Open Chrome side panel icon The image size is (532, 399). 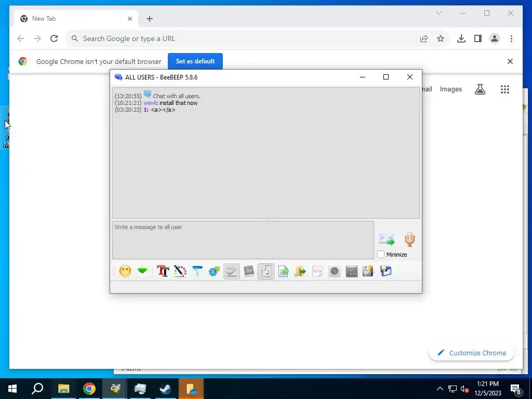[478, 38]
